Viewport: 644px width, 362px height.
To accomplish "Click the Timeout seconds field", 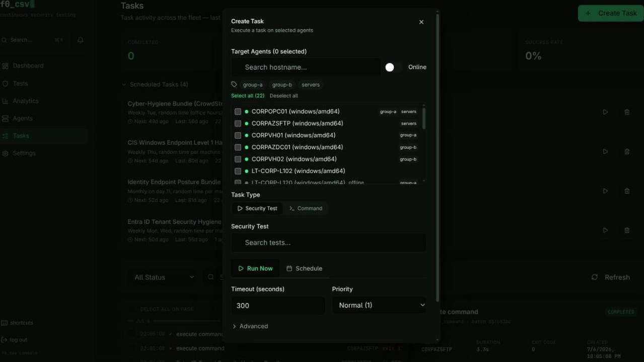I will point(278,306).
